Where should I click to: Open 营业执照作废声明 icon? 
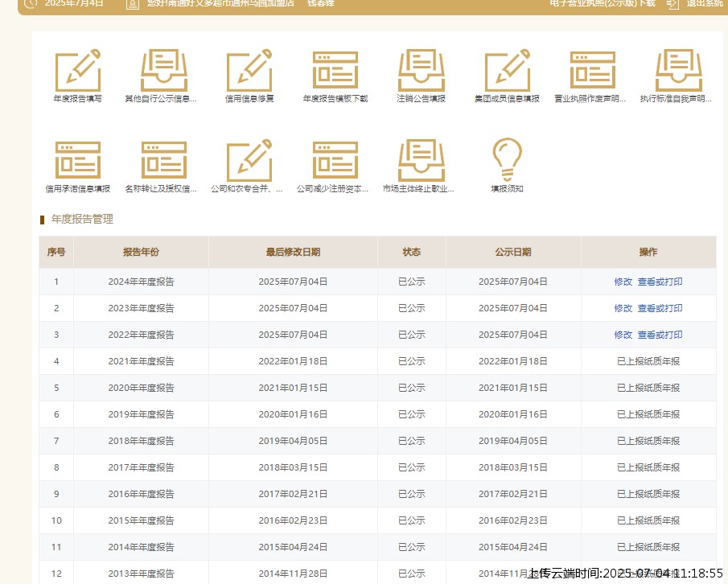(593, 71)
